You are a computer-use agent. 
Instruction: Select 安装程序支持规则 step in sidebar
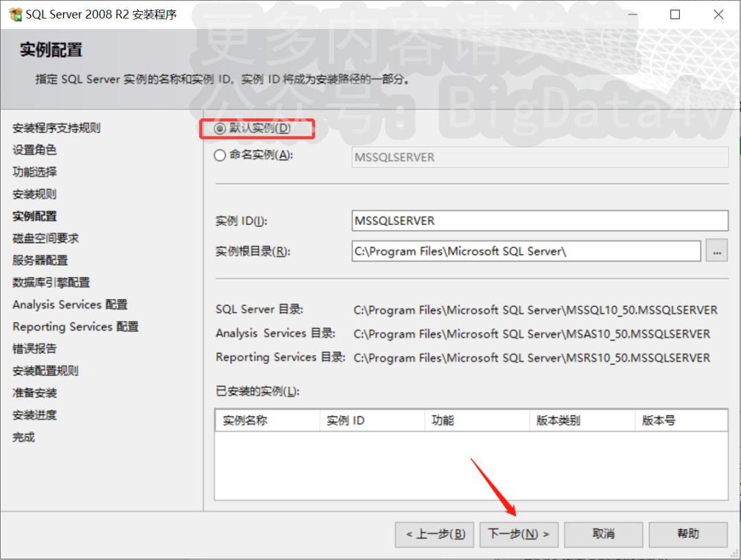56,128
